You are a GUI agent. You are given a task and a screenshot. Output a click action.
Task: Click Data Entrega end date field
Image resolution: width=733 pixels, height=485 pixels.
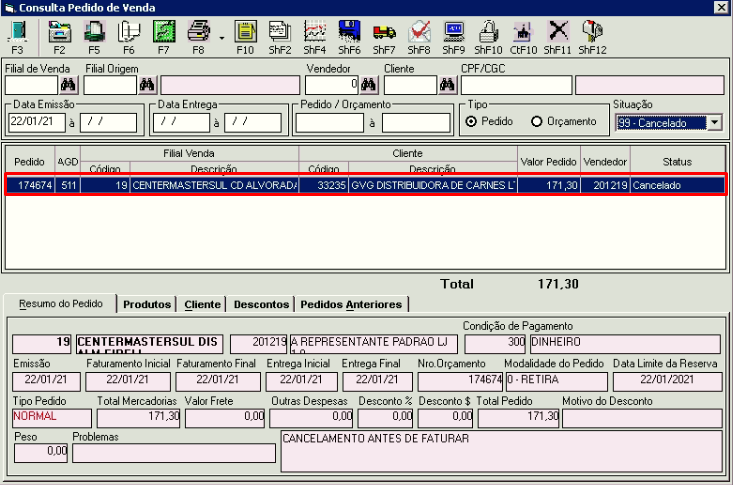pos(253,123)
